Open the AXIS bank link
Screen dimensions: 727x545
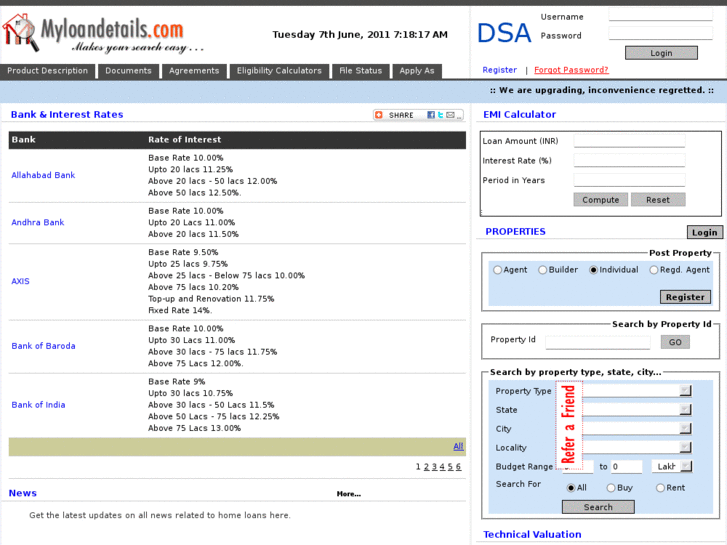tap(20, 282)
